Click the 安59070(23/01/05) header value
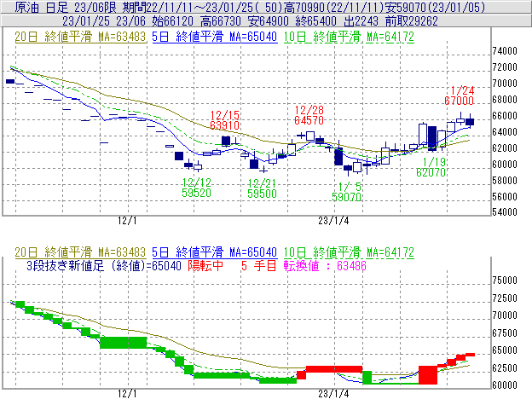 pyautogui.click(x=436, y=7)
